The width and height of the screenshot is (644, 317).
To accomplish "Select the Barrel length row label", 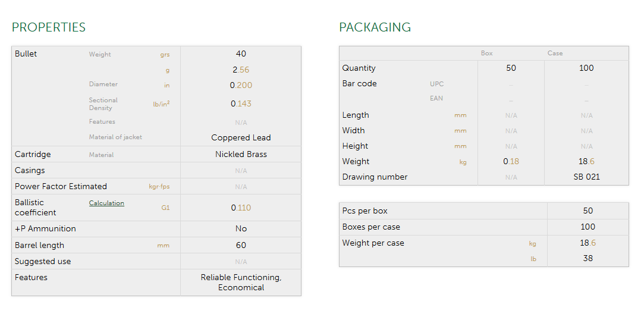I will point(39,245).
